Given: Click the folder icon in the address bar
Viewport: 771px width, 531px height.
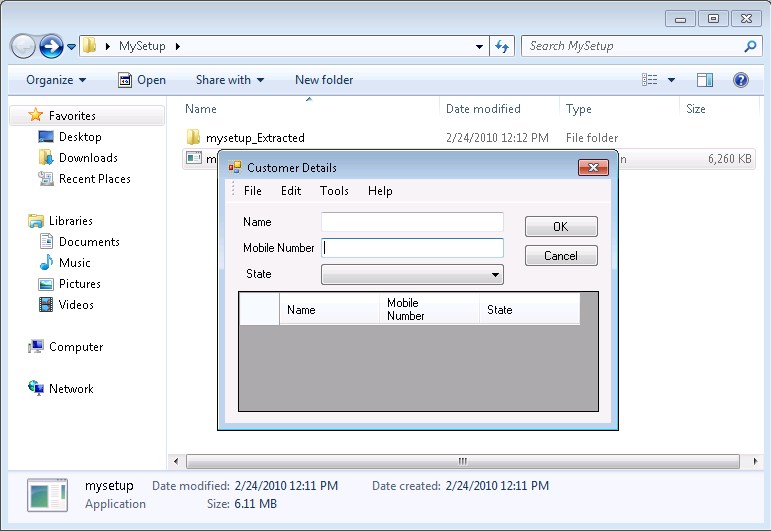Looking at the screenshot, I should 89,46.
